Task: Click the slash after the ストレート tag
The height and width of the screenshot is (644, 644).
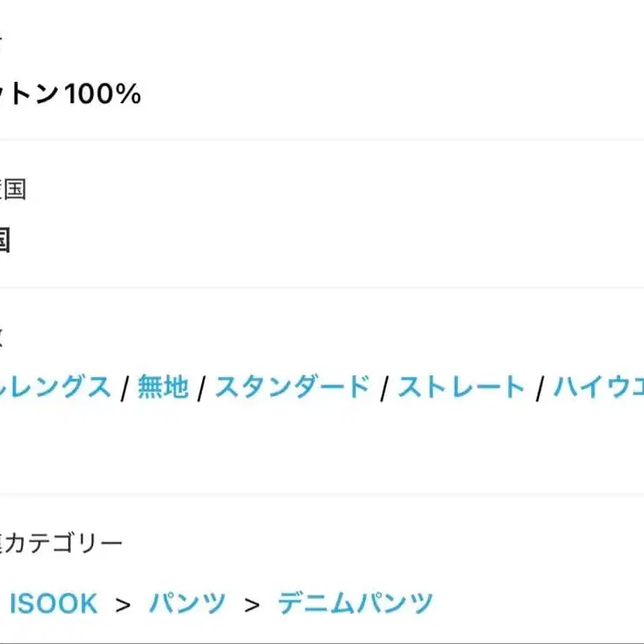Action: (x=539, y=390)
